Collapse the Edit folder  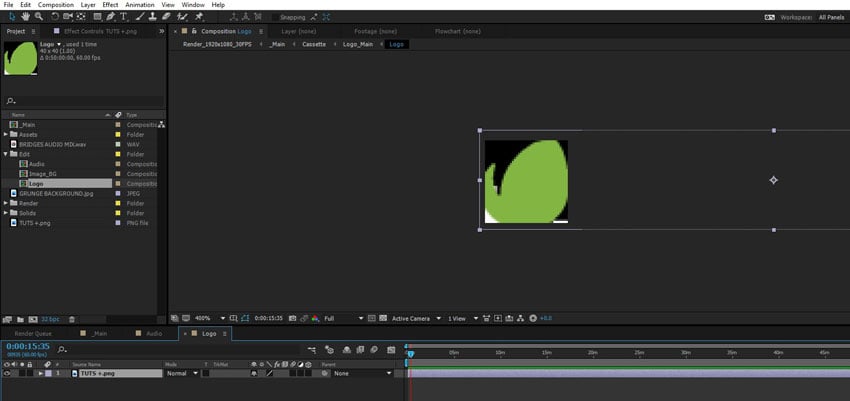point(6,154)
